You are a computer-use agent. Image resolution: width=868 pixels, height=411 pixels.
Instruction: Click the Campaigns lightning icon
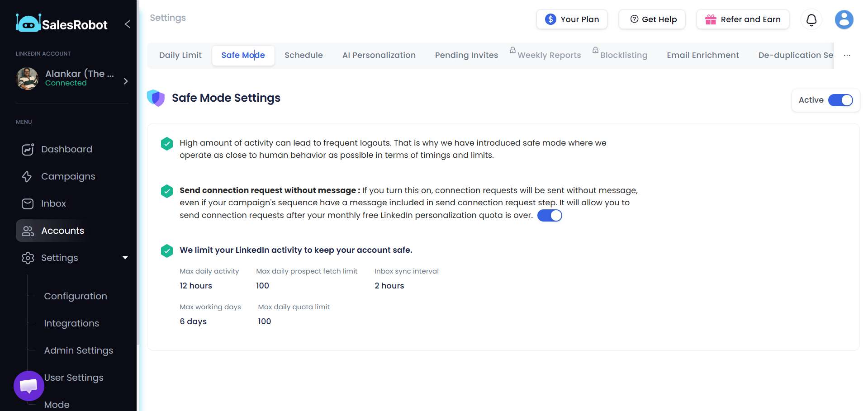27,176
